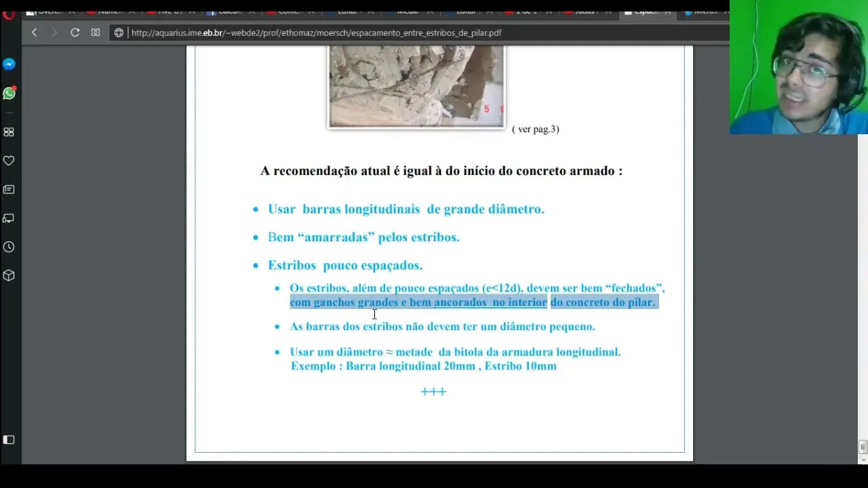
Task: Click "Estribos pouco espaçados." bullet
Action: point(345,266)
